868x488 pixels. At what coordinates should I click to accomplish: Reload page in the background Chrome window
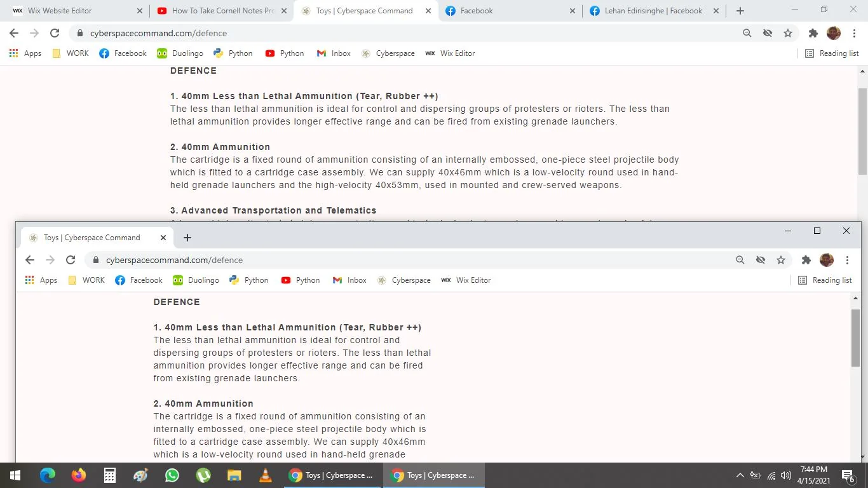pos(55,33)
